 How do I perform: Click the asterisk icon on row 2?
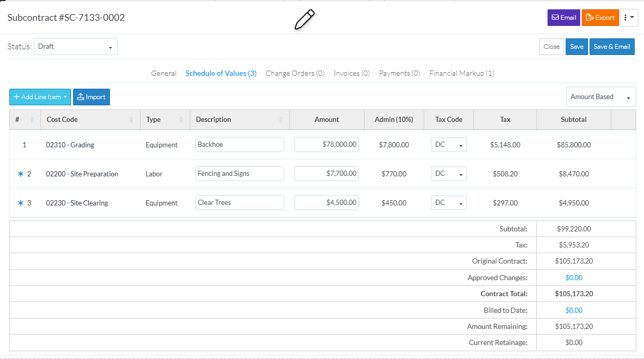pyautogui.click(x=21, y=174)
